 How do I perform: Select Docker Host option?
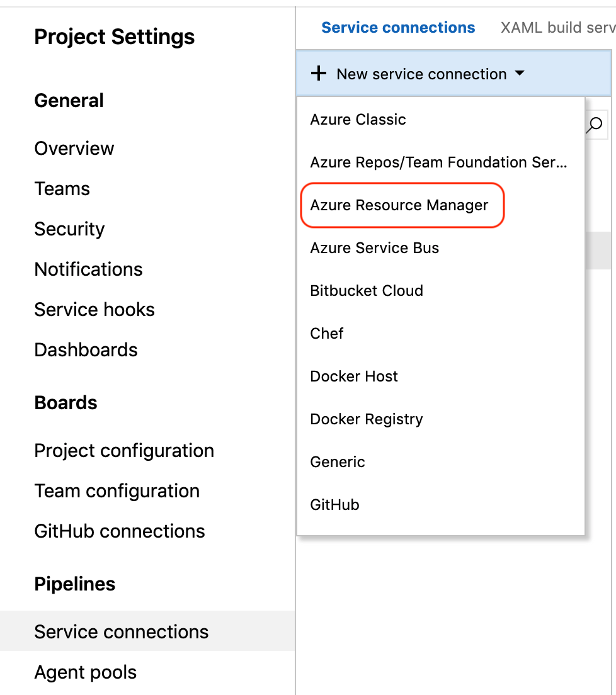coord(354,376)
